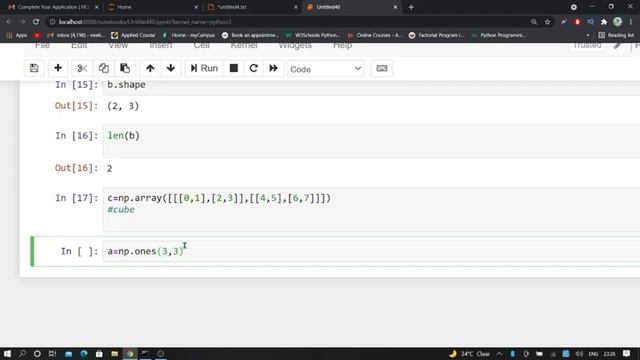
Task: Open the Windows Start menu
Action: coord(7,353)
